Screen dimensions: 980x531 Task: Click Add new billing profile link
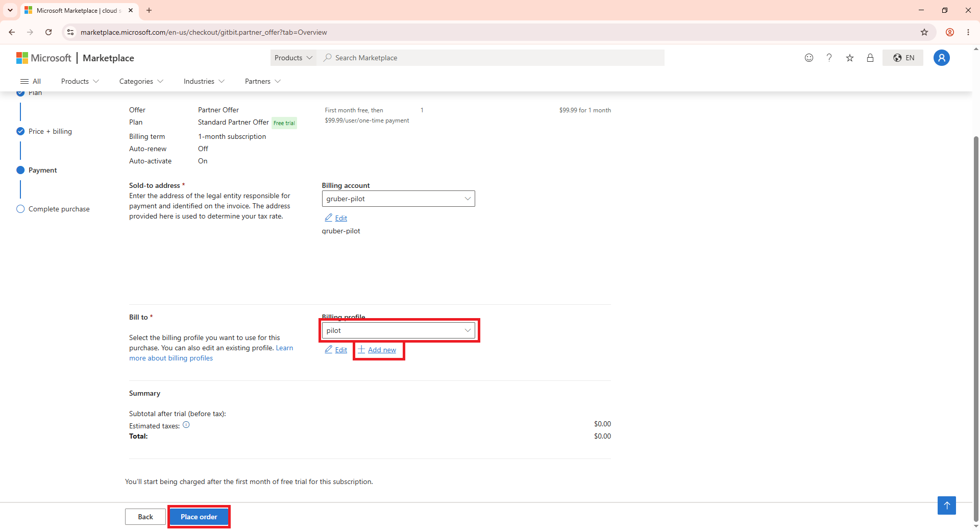[377, 350]
